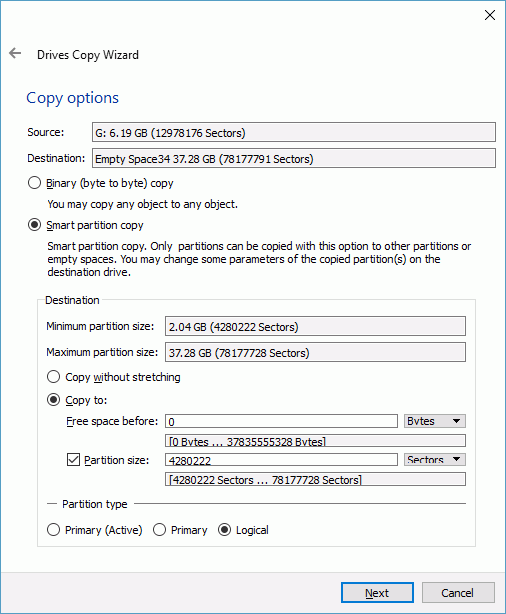506x614 pixels.
Task: Click the Partition size value field
Action: pos(281,460)
